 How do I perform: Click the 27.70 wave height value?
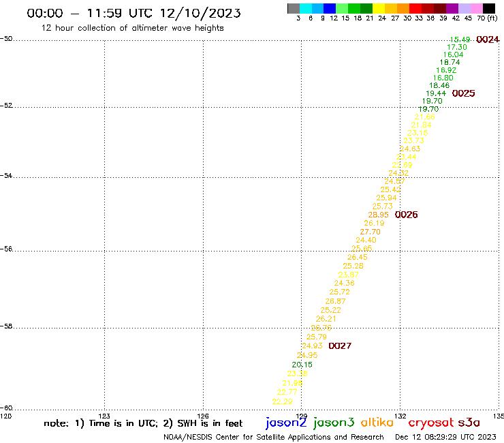370,232
